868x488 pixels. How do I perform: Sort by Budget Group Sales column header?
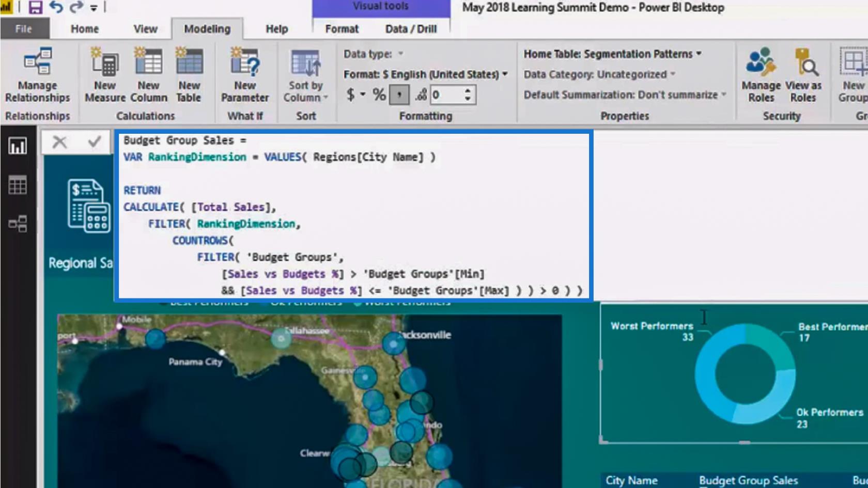pos(748,480)
